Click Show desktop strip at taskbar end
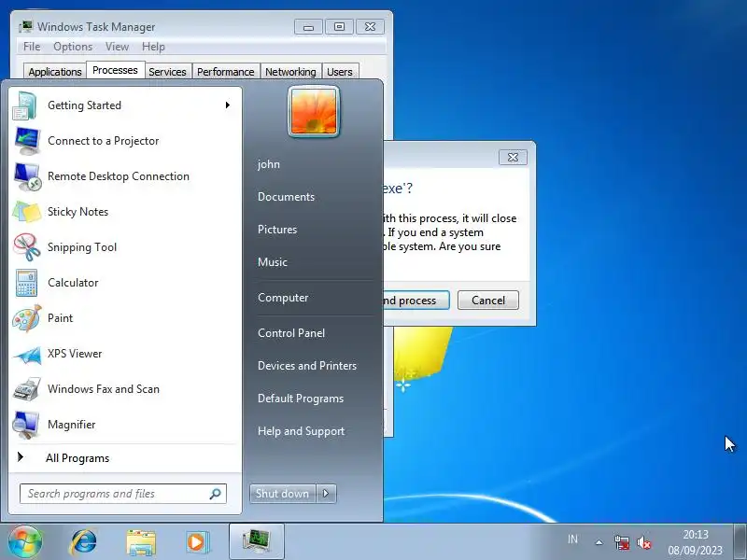This screenshot has height=560, width=747. pyautogui.click(x=740, y=542)
